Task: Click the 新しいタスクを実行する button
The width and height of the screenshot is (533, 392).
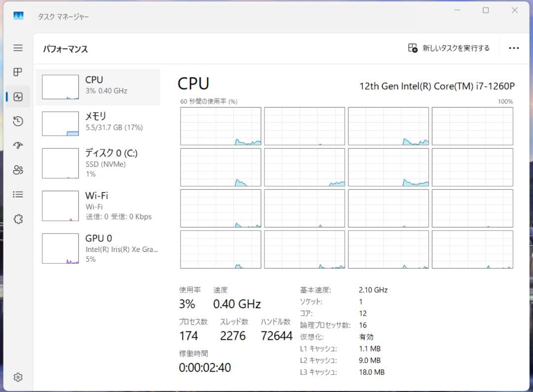Action: [448, 48]
